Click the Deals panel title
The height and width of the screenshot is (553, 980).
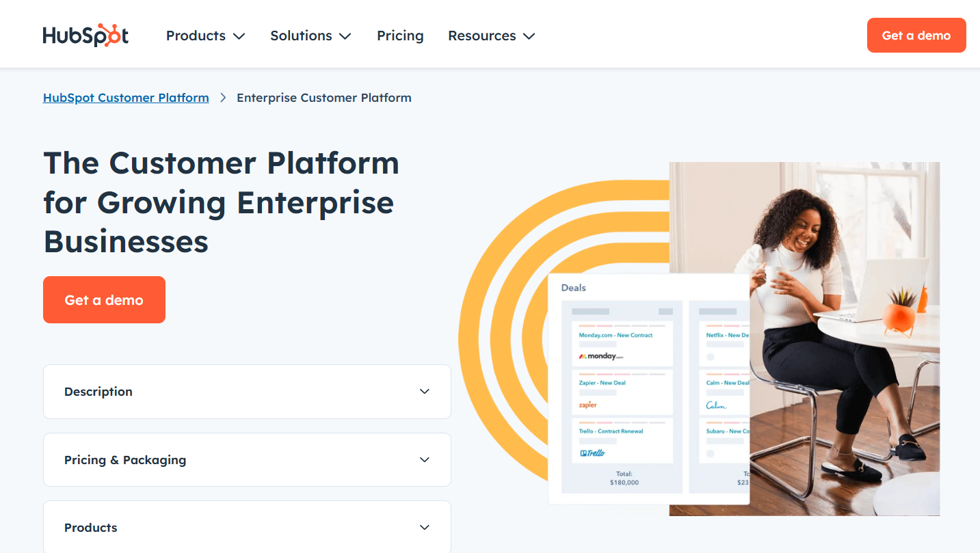574,288
